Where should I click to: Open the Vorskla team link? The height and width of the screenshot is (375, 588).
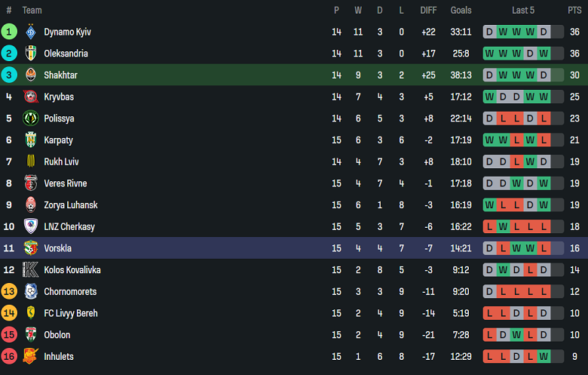[x=58, y=248]
